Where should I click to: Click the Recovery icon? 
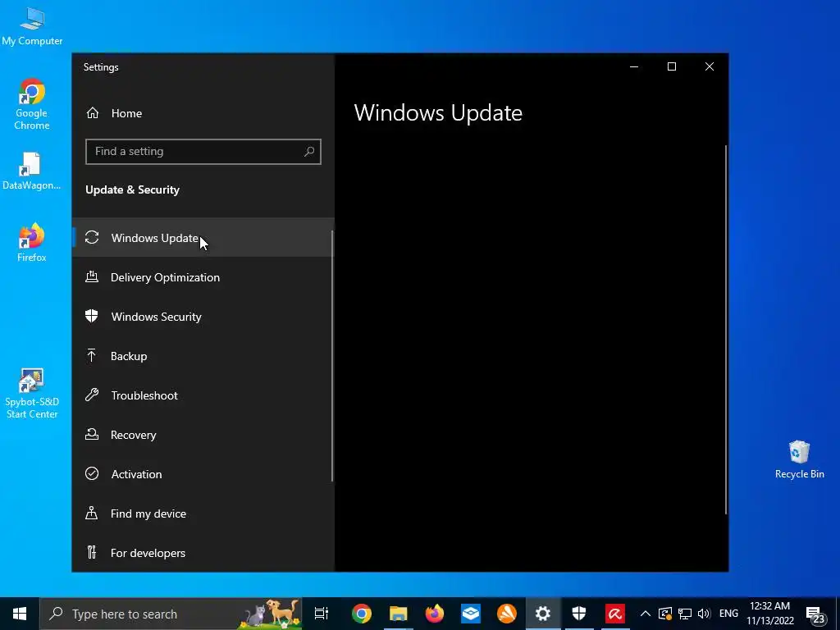[x=92, y=434]
